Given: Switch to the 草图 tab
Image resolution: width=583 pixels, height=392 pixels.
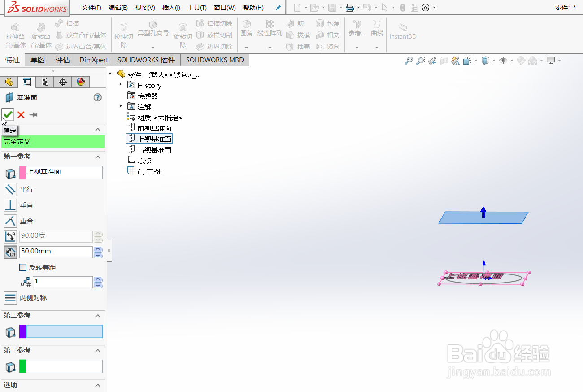Looking at the screenshot, I should pyautogui.click(x=38, y=60).
